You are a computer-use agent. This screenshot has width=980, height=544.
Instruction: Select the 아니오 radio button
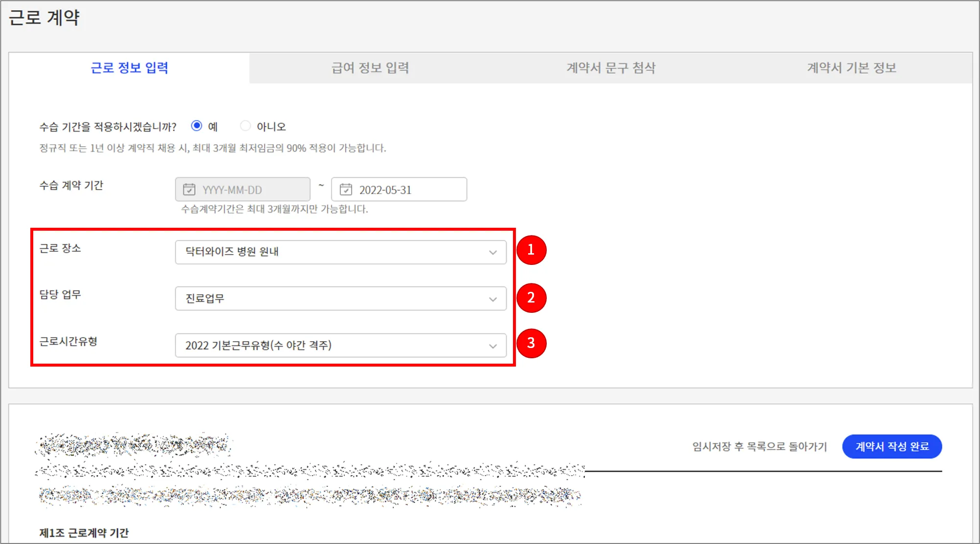tap(245, 126)
